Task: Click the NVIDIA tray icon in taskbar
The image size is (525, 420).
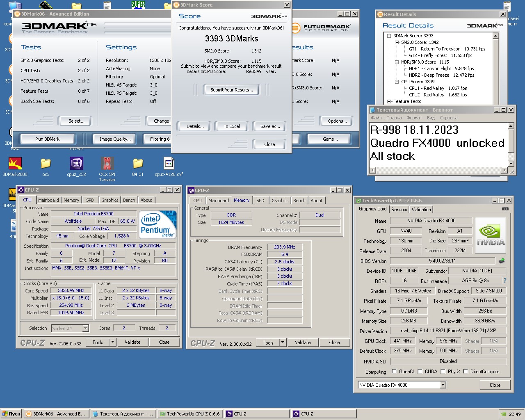Action: coord(503,414)
